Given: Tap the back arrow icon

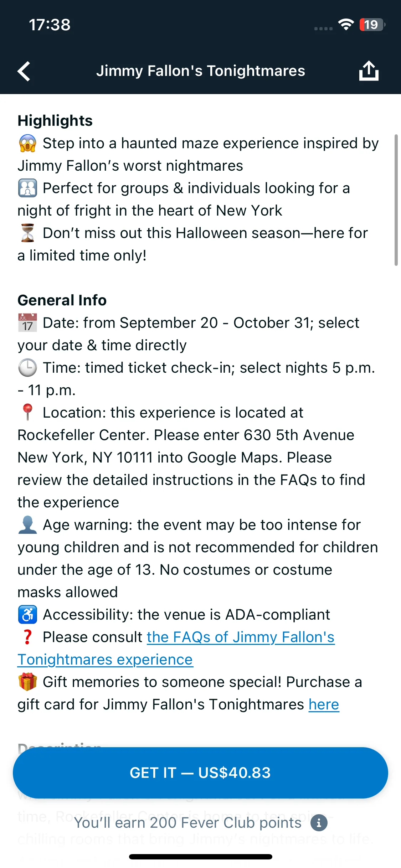Looking at the screenshot, I should (24, 71).
